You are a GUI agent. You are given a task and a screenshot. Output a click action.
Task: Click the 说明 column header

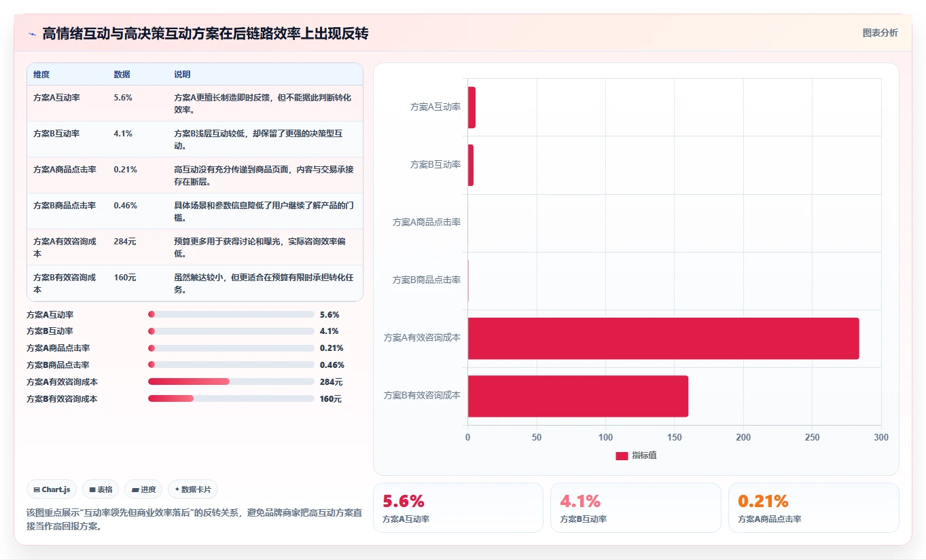click(182, 75)
